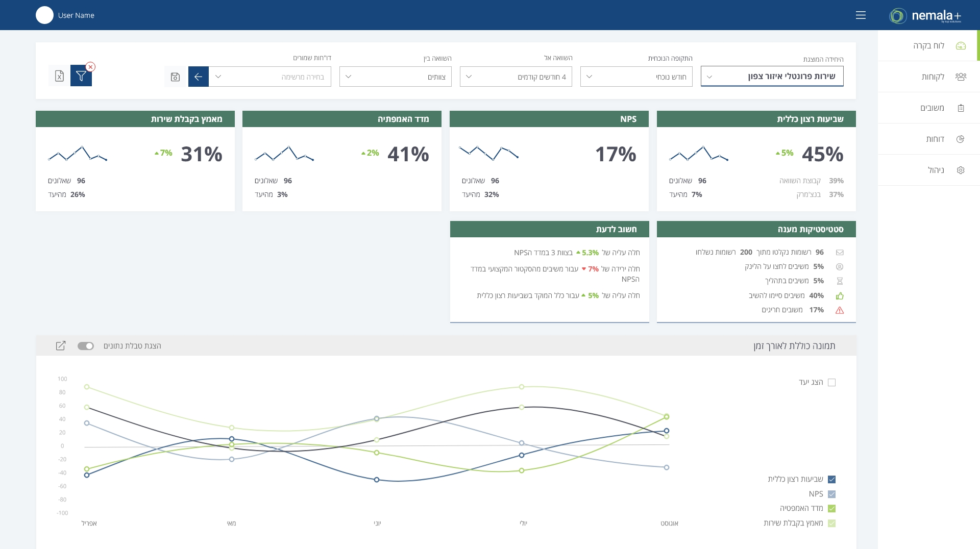Open the היחידה המוצגת unit dropdown
Screen dimensions: 980x549
(x=772, y=77)
